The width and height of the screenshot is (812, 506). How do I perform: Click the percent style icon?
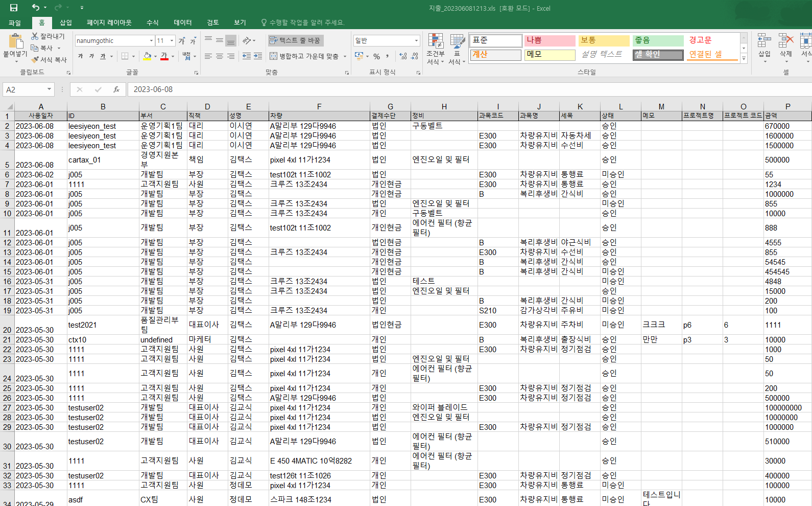coord(376,56)
